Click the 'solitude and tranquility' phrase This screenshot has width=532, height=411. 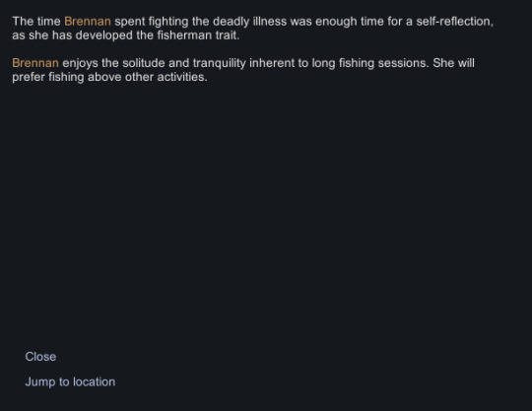pos(184,63)
